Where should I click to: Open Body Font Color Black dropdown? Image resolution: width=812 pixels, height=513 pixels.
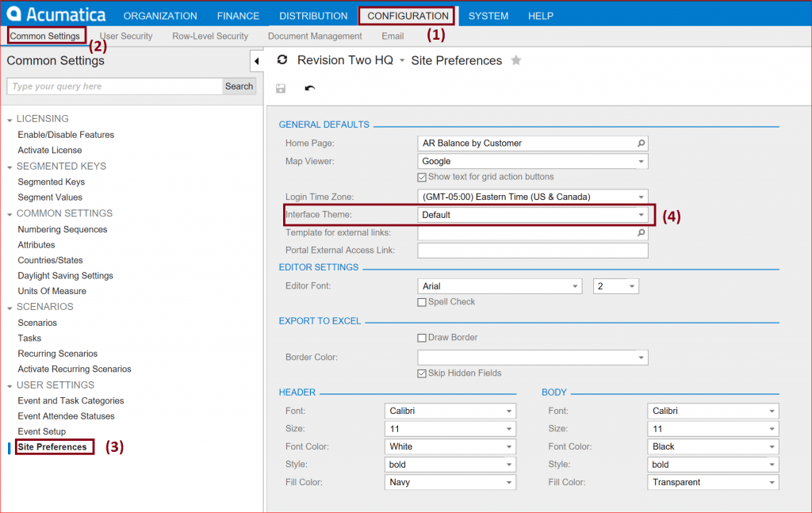[772, 446]
